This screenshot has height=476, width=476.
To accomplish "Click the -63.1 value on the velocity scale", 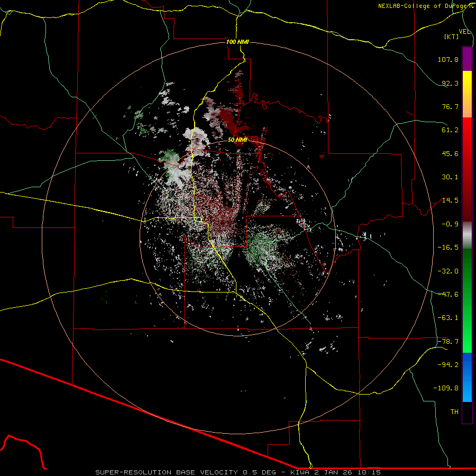I will tap(448, 318).
